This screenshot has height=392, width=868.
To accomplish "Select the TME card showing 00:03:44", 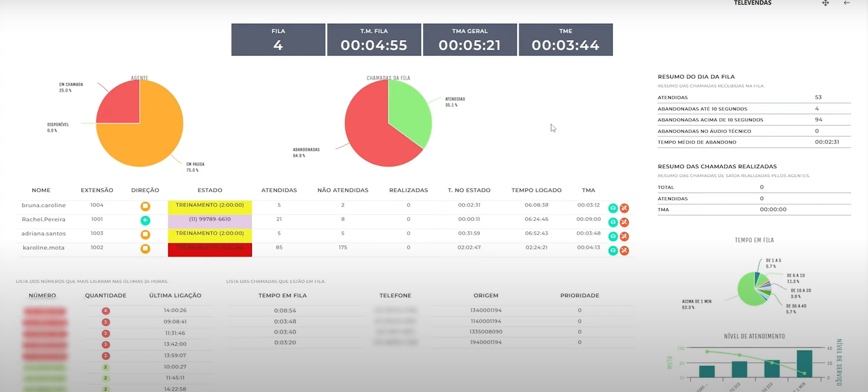I will pyautogui.click(x=566, y=40).
